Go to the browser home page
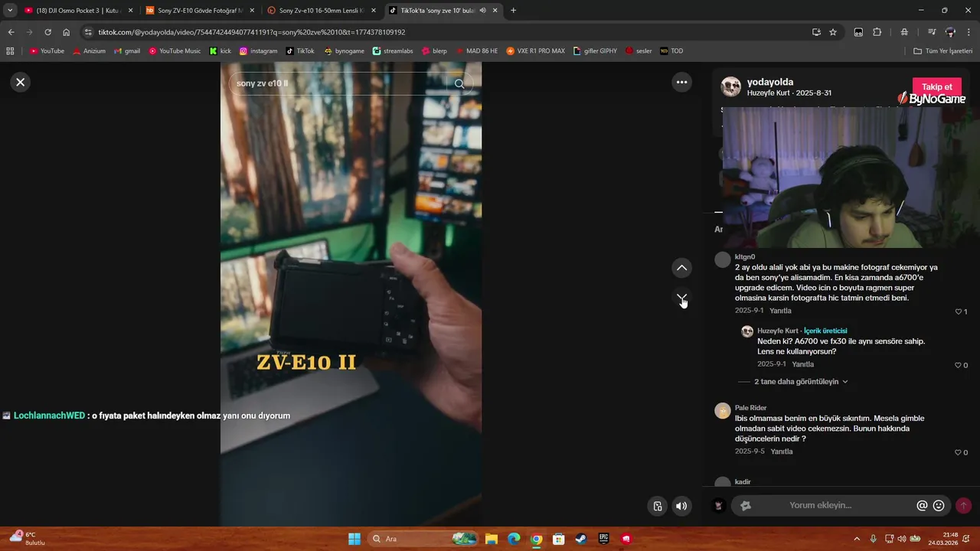 pos(66,32)
